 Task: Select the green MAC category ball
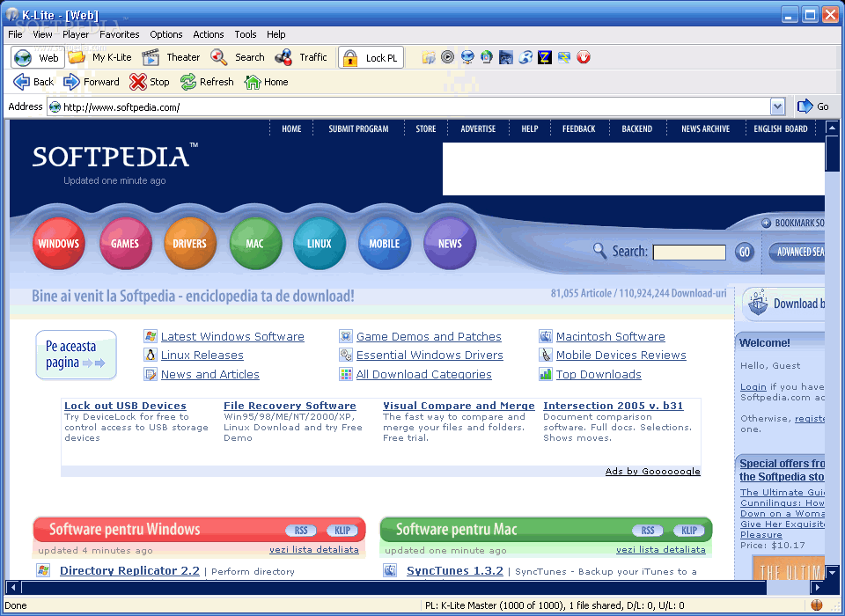click(x=255, y=244)
